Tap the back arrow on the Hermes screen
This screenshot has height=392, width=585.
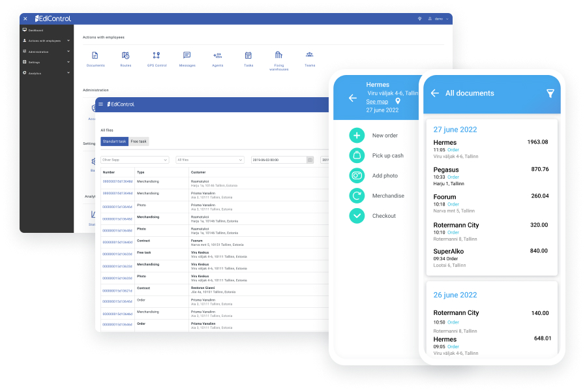353,98
